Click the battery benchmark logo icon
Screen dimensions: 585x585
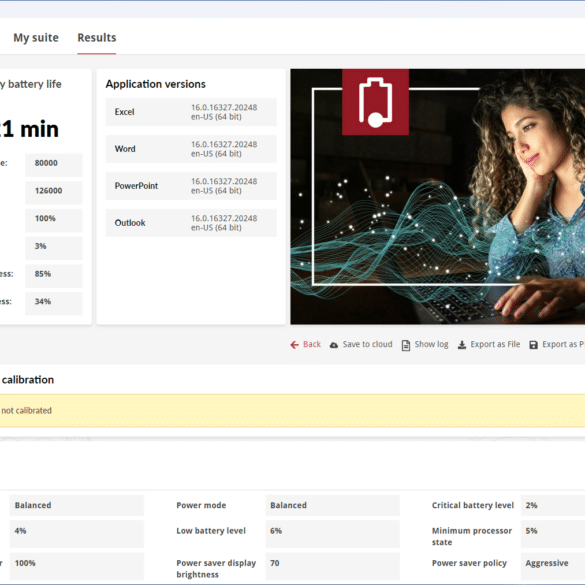[375, 102]
